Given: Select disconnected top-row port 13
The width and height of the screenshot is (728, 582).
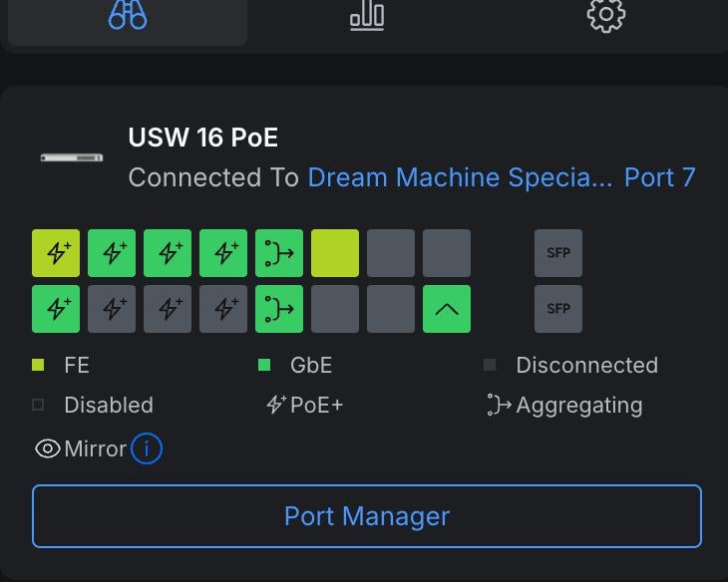Looking at the screenshot, I should [391, 253].
